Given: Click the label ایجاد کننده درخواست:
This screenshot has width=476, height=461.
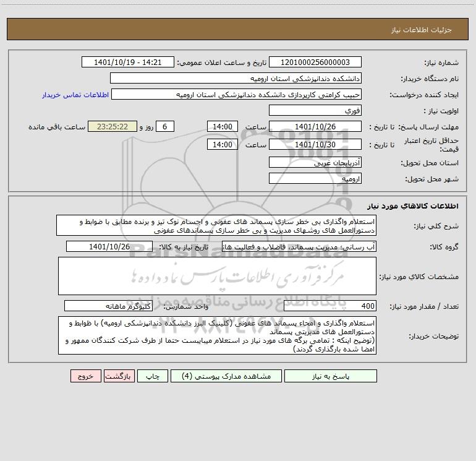Looking at the screenshot, I should [424, 95].
